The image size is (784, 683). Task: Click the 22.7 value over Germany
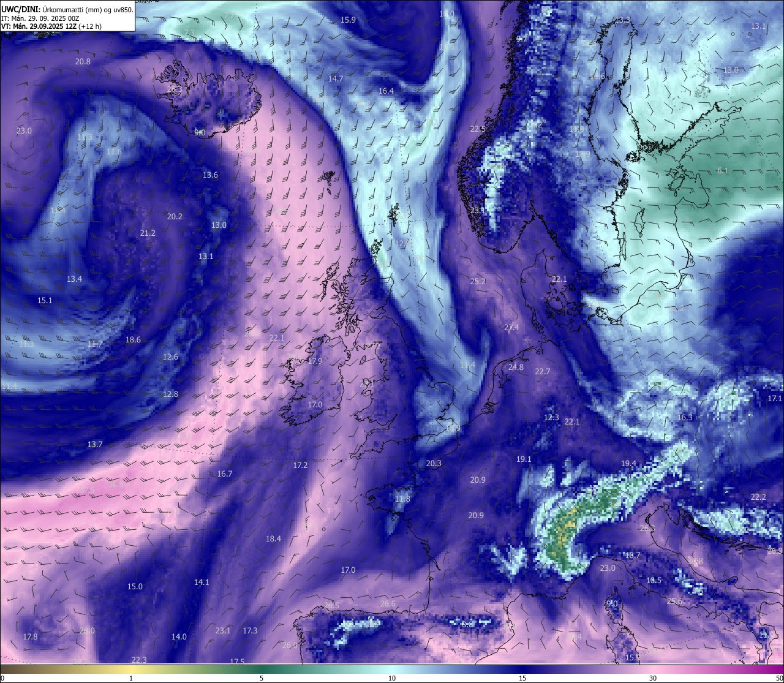click(x=542, y=371)
